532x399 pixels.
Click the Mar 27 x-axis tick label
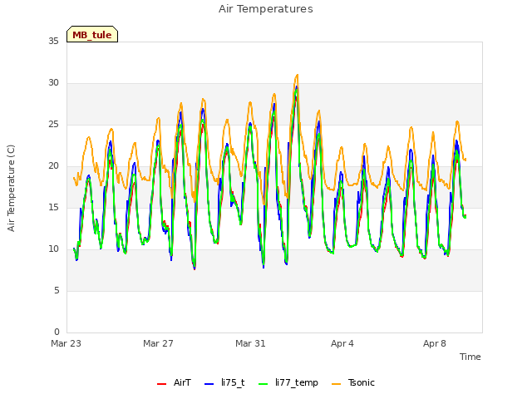pyautogui.click(x=158, y=343)
